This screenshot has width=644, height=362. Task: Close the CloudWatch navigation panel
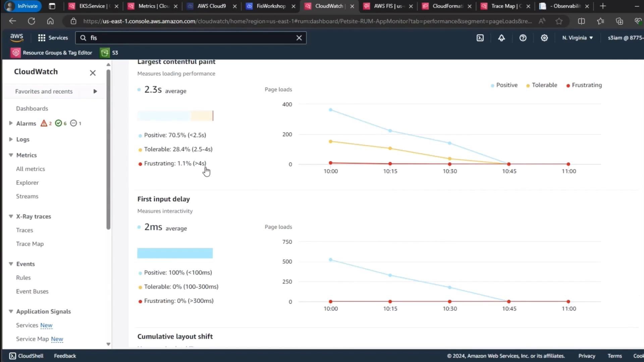(x=93, y=73)
